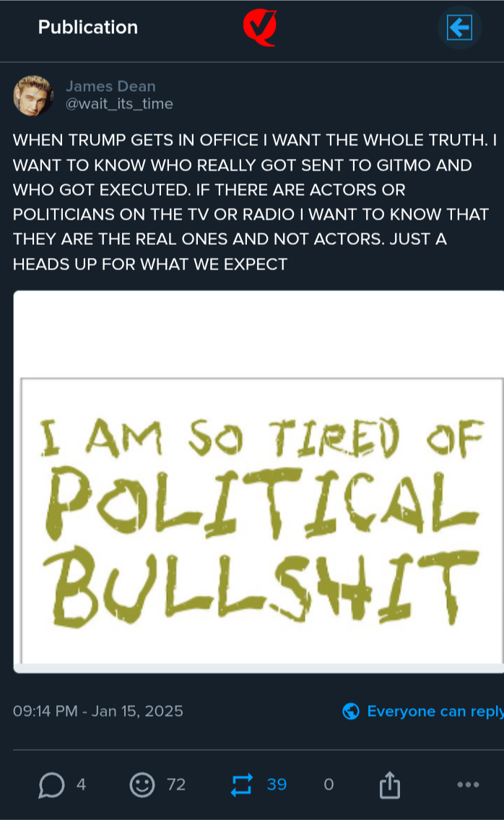Screen dimensions: 504x820
Task: Select the Publication header title
Action: point(88,27)
